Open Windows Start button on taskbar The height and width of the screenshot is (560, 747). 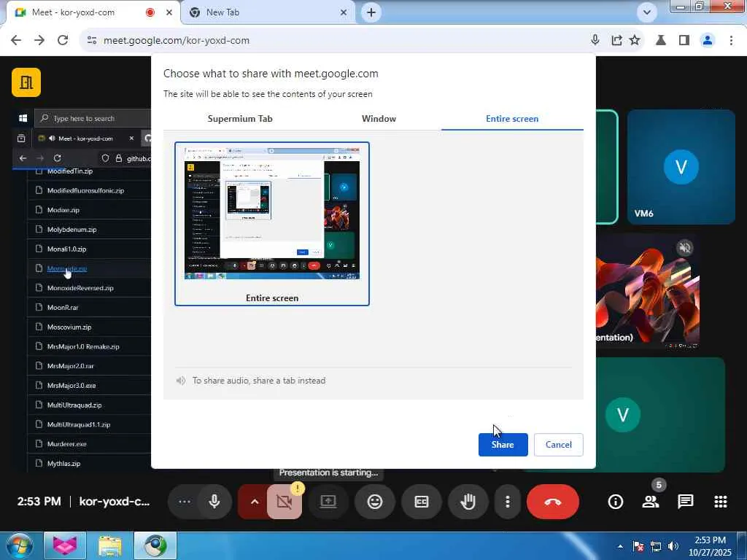(x=18, y=545)
